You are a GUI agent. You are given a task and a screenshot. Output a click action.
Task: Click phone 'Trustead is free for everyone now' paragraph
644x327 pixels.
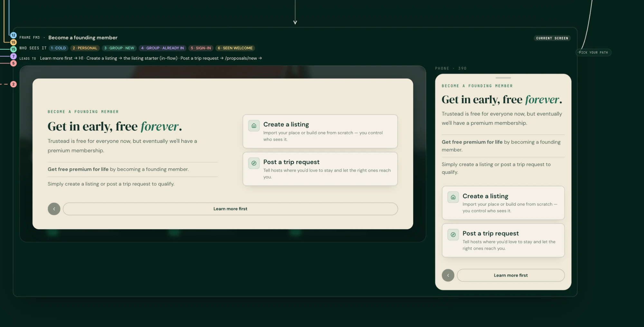(502, 118)
